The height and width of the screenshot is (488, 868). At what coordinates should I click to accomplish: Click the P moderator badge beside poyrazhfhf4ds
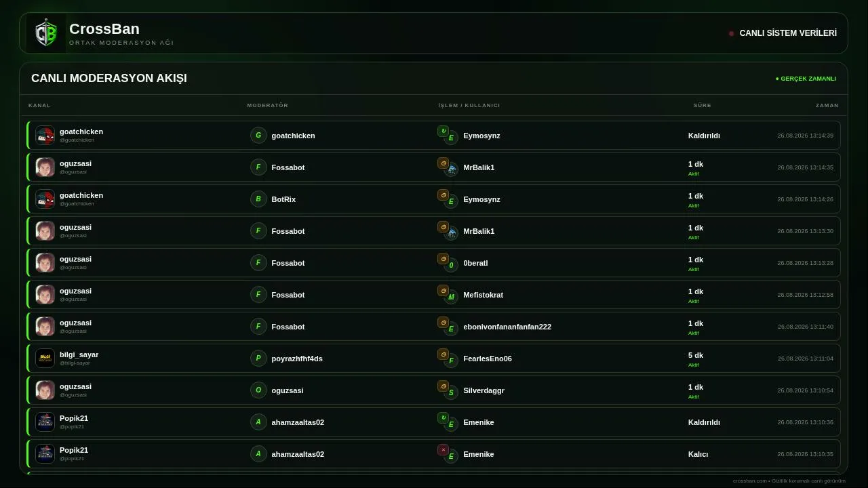(x=258, y=359)
